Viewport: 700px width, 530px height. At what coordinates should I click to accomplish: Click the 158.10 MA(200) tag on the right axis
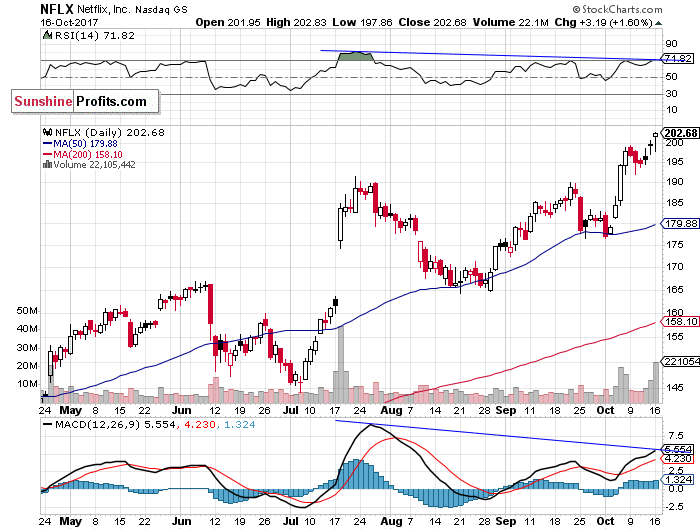tap(680, 321)
